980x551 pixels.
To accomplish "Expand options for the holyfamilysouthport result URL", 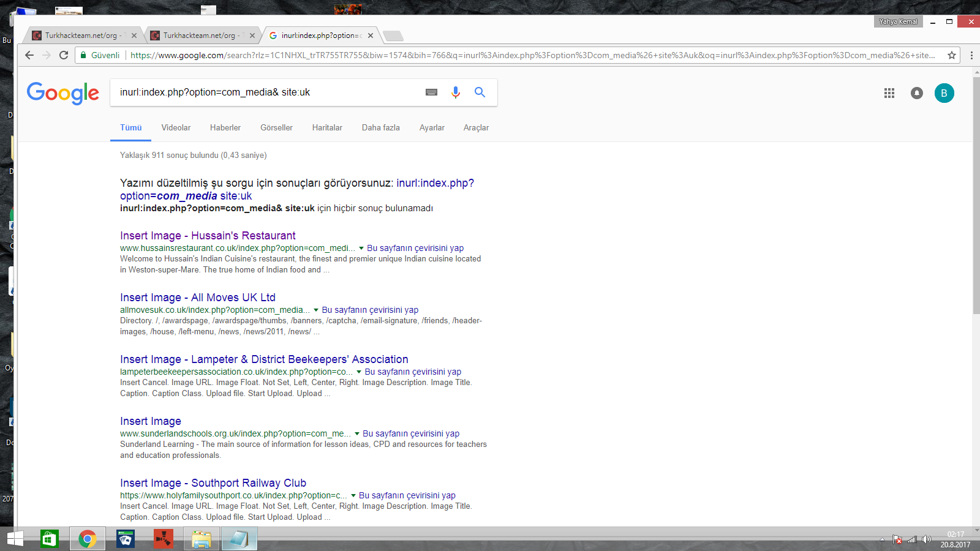I will (353, 496).
